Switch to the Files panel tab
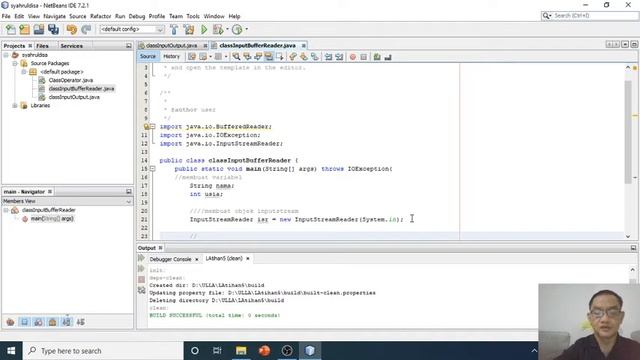Screen dimensions: 640x360 click(42, 46)
